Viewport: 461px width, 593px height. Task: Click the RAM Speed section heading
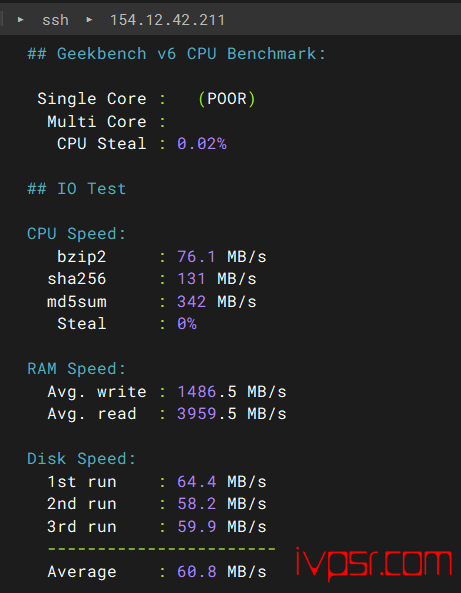[x=76, y=369]
